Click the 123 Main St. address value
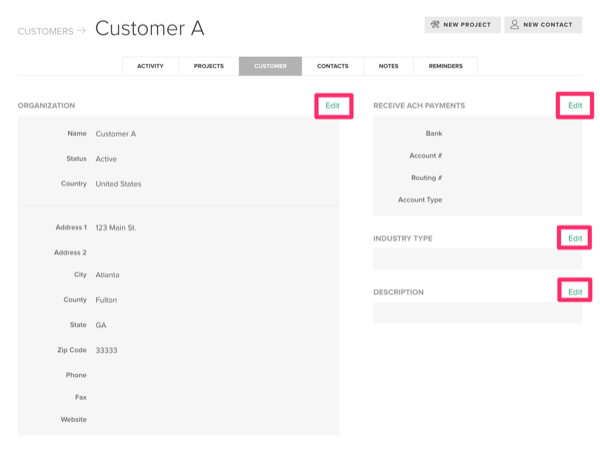This screenshot has height=455, width=600. [116, 228]
